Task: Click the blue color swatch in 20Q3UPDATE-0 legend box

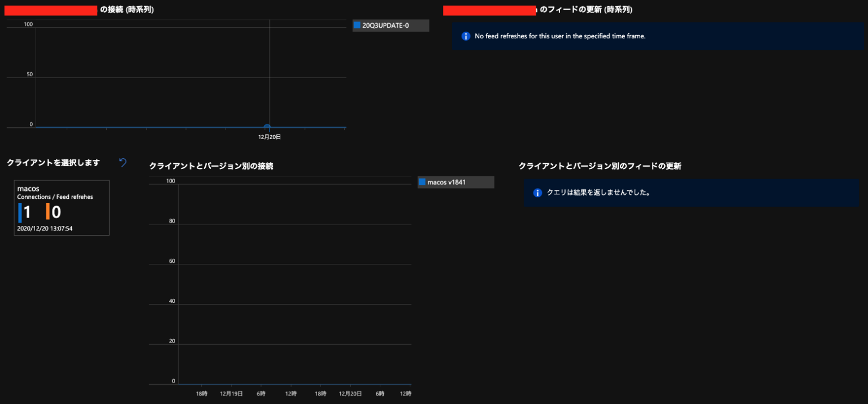Action: point(357,25)
